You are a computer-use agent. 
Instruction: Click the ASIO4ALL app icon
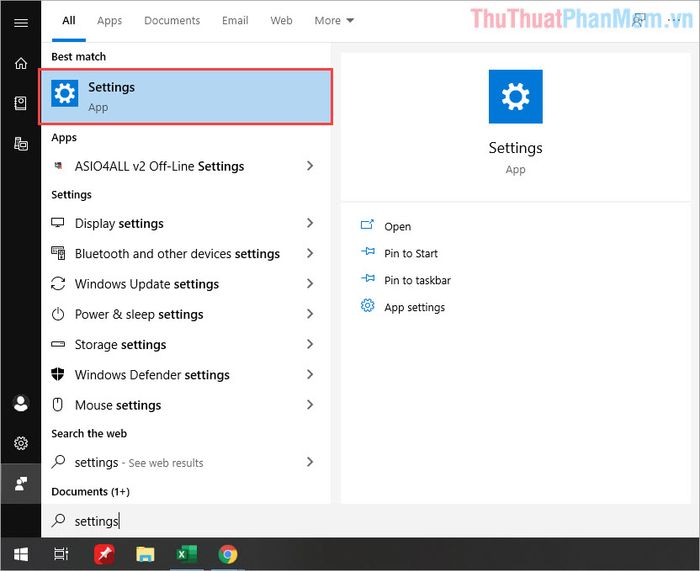(x=58, y=166)
